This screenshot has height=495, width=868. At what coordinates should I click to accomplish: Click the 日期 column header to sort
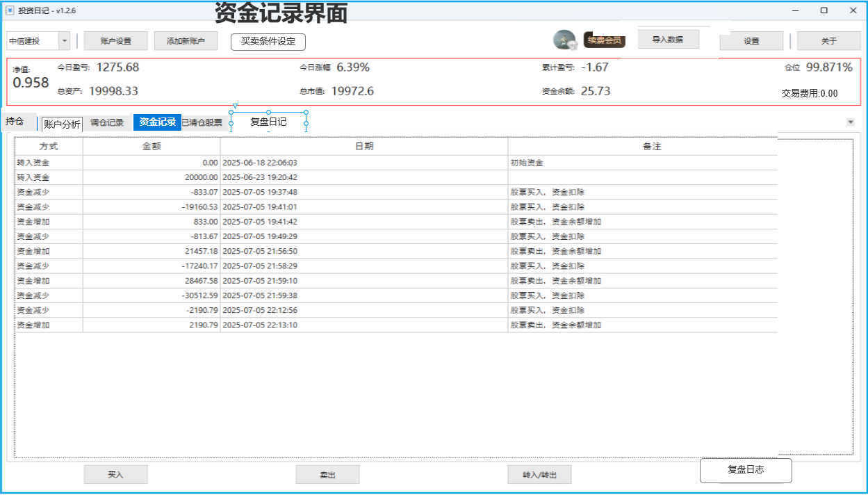tap(363, 146)
